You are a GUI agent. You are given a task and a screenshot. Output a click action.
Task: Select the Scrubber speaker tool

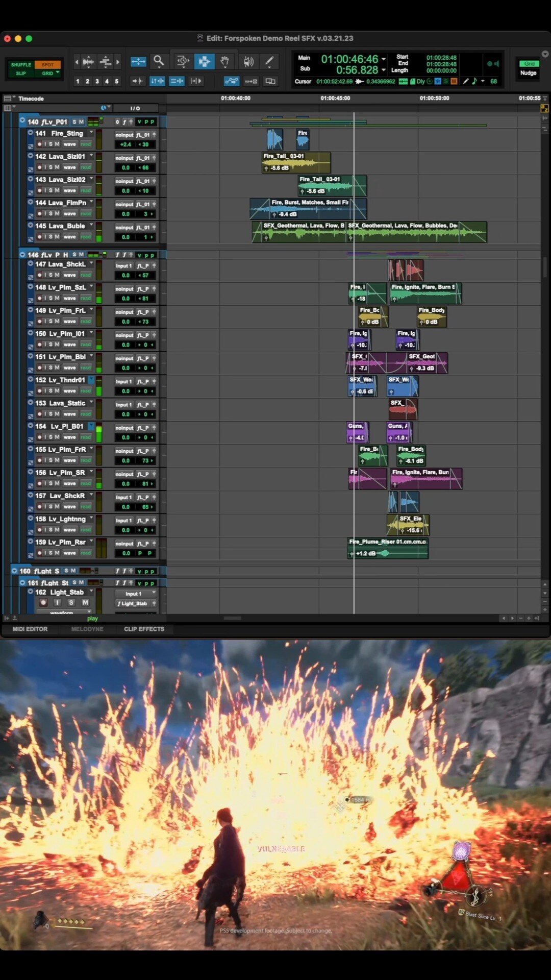pos(248,62)
